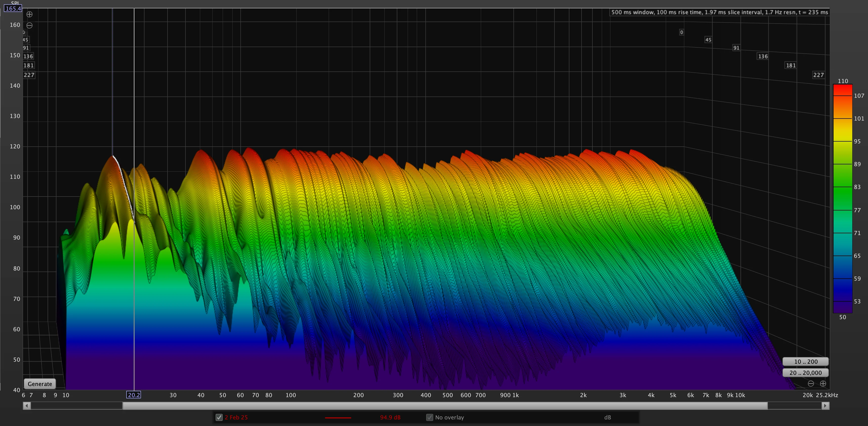Click the 165.4 SPL axis limit field
The width and height of the screenshot is (868, 426).
13,8
